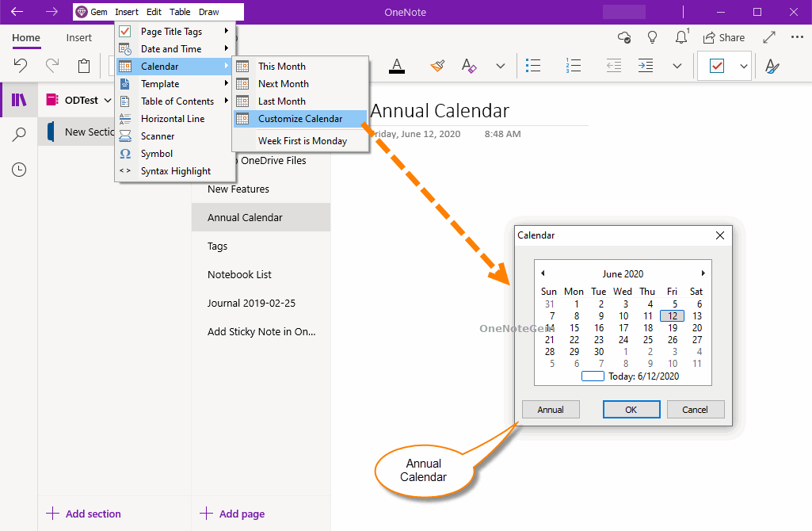Open recent notes clock icon
The height and width of the screenshot is (531, 812).
19,170
